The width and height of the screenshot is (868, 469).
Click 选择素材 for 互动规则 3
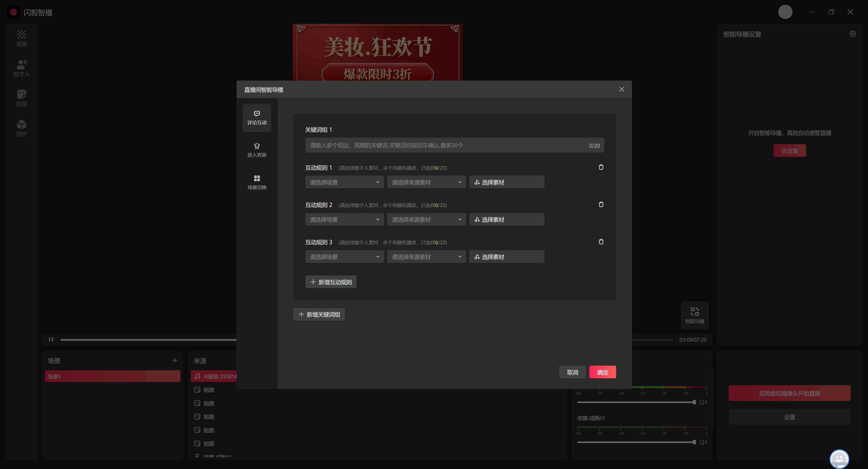coord(506,257)
